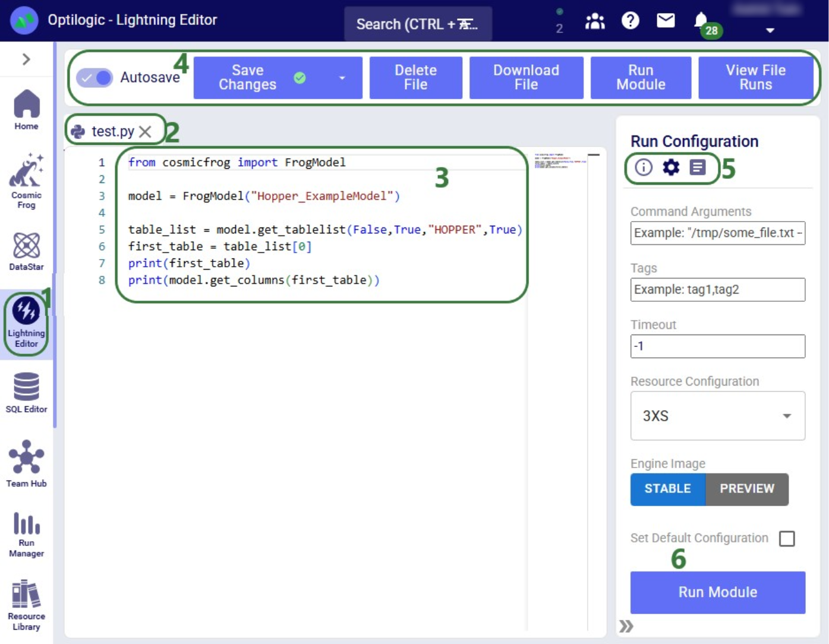Open Cosmic Frog from the sidebar
The height and width of the screenshot is (644, 829).
26,181
